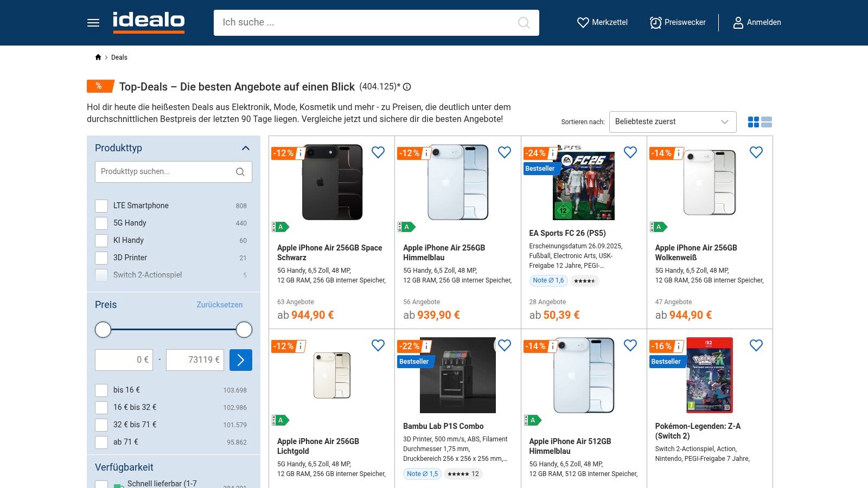Focus the Produkttyp suchen input field
The width and height of the screenshot is (868, 488).
tap(165, 172)
